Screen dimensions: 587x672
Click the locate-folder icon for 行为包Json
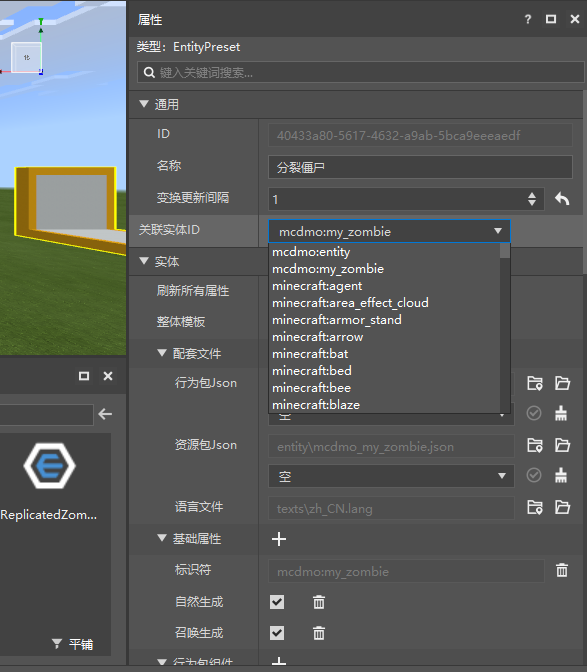[535, 383]
